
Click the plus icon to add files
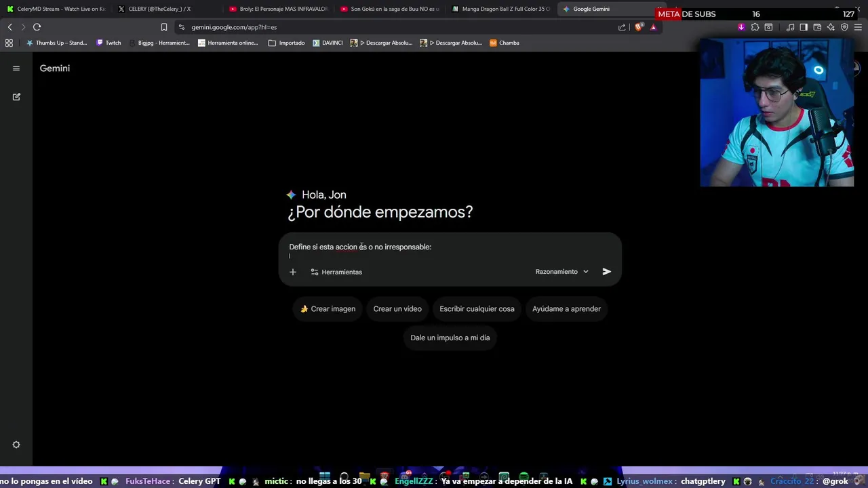[293, 272]
